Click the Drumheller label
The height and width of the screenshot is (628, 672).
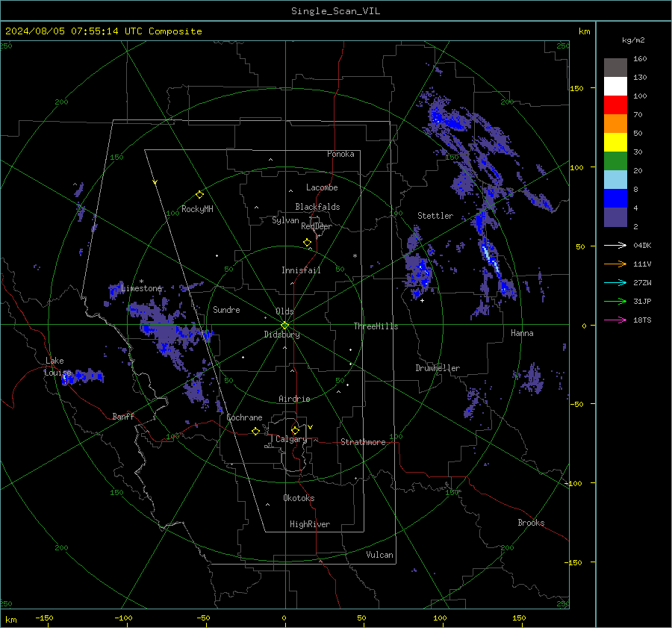[437, 368]
